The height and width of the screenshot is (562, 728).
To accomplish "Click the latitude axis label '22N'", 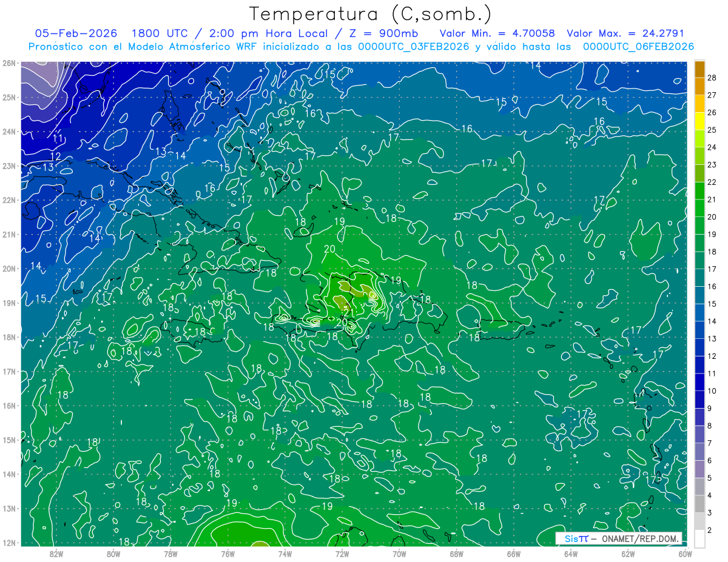I will [x=8, y=200].
